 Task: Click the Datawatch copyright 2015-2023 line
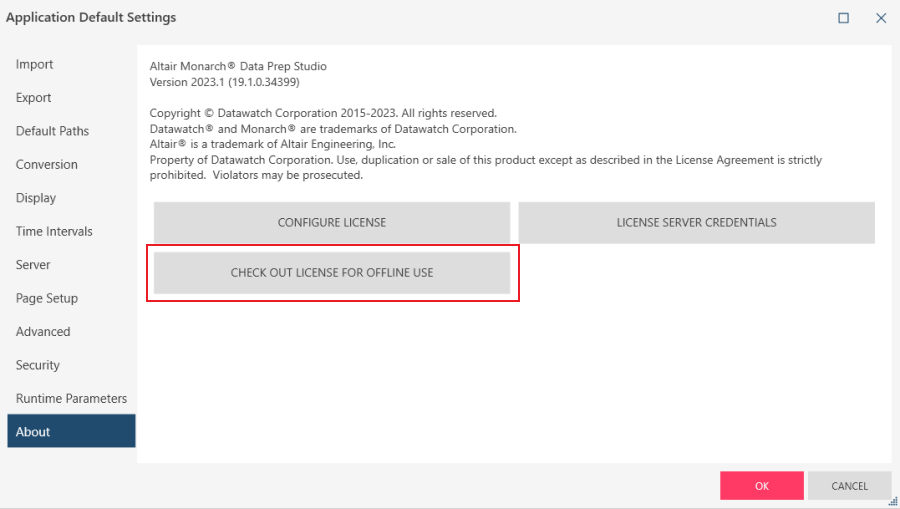(323, 113)
